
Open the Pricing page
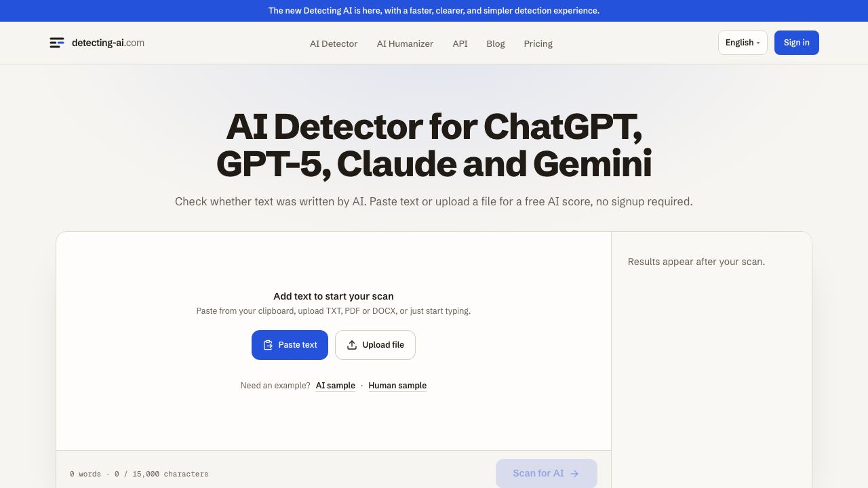coord(538,43)
